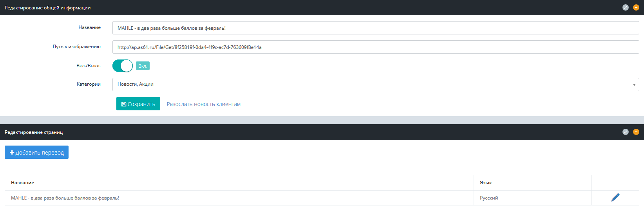Click the Редактирование страниц header title

click(x=34, y=132)
